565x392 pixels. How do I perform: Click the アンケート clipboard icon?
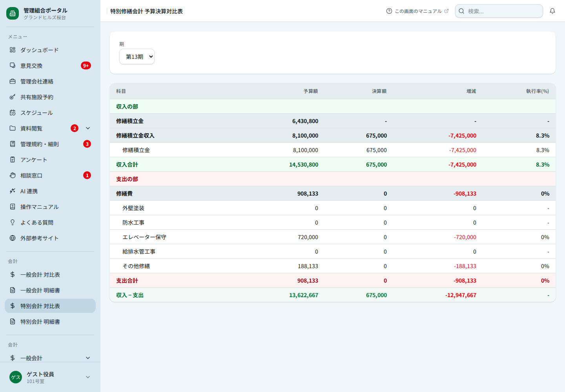pos(13,160)
